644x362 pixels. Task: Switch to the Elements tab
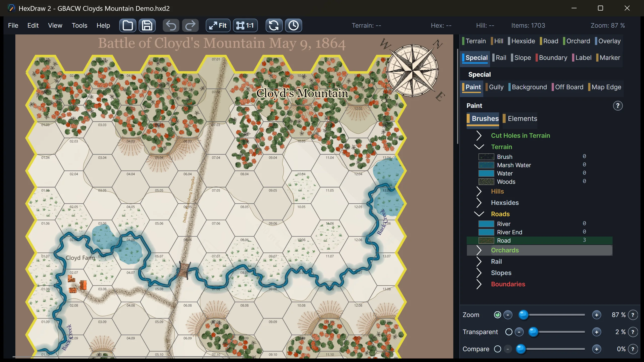(x=520, y=119)
